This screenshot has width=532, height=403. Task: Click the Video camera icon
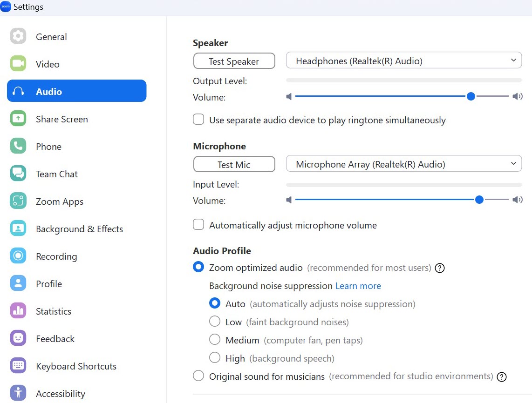pos(18,63)
